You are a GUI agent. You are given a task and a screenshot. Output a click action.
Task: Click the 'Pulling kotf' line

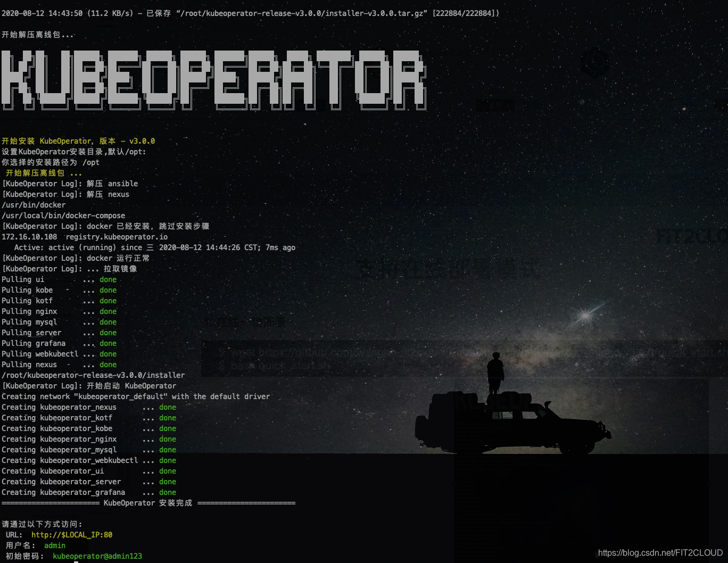tap(59, 301)
